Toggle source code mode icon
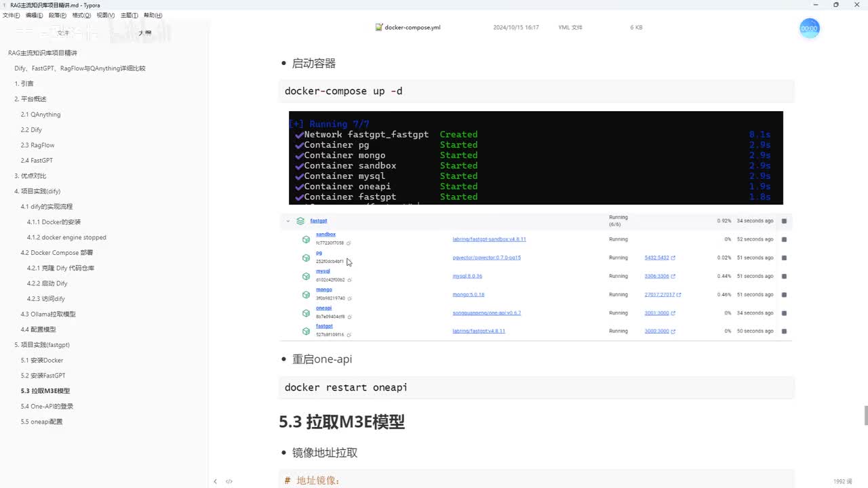Screen dimensions: 868x488 pyautogui.click(x=229, y=481)
